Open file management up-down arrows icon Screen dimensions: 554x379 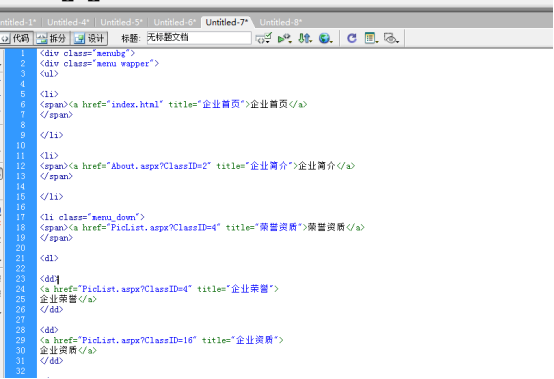tap(305, 38)
